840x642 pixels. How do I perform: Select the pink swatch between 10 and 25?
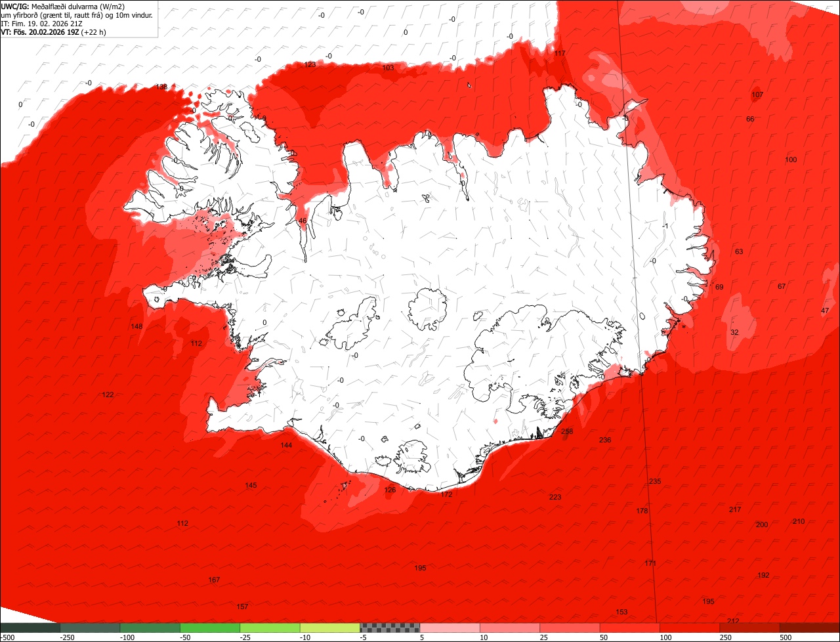tap(510, 628)
